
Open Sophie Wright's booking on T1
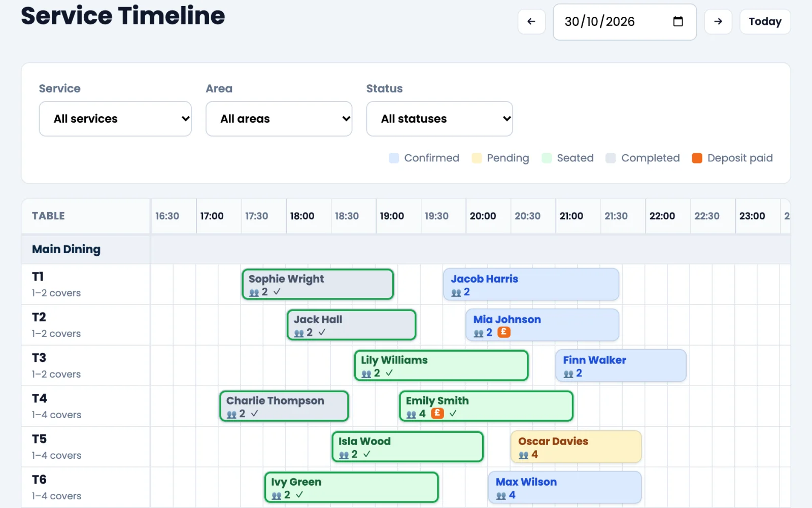[318, 284]
